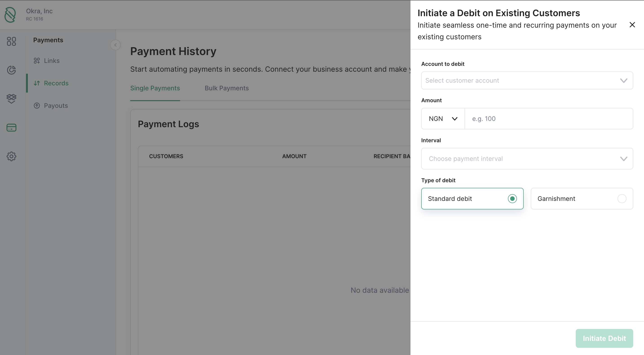Image resolution: width=644 pixels, height=355 pixels.
Task: Open Records in the Payments menu
Action: (x=56, y=83)
